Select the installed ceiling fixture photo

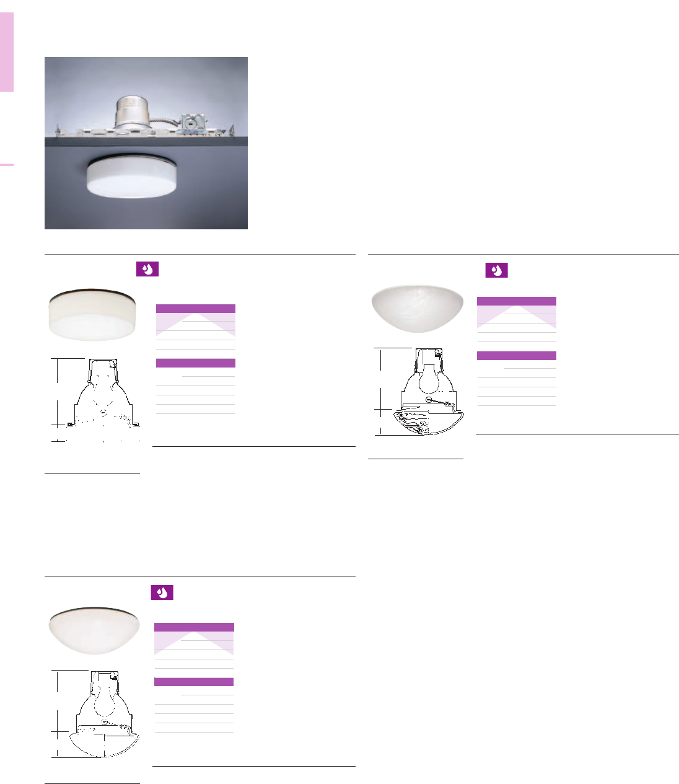pos(146,143)
